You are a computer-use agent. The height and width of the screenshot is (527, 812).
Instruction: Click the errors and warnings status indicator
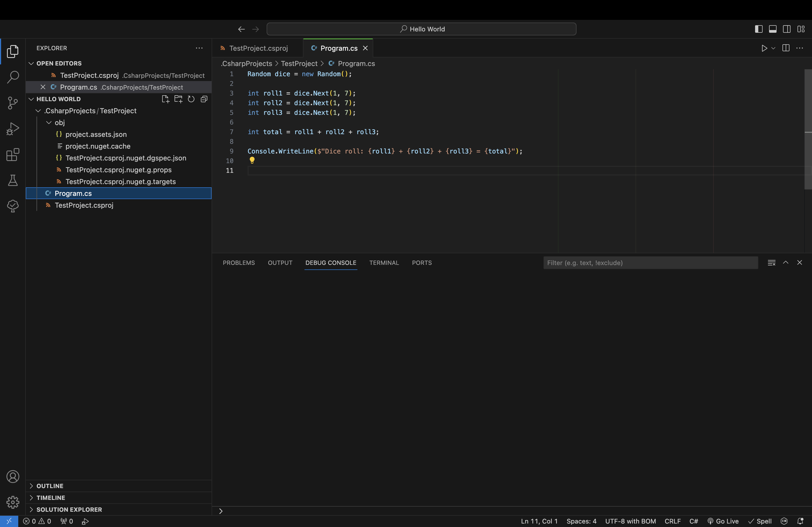(x=37, y=521)
